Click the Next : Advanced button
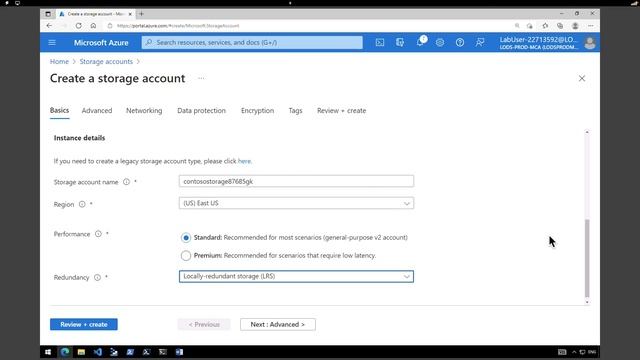Viewport: 640px width, 360px height. pos(278,324)
